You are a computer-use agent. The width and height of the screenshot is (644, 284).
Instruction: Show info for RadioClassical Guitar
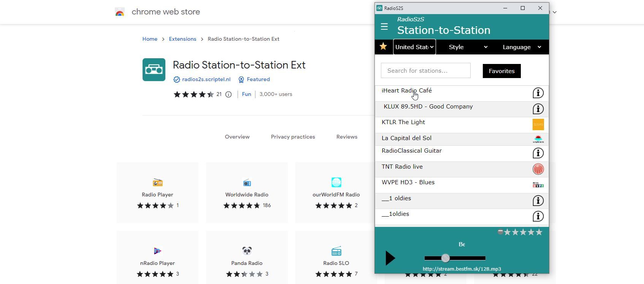[x=538, y=153]
